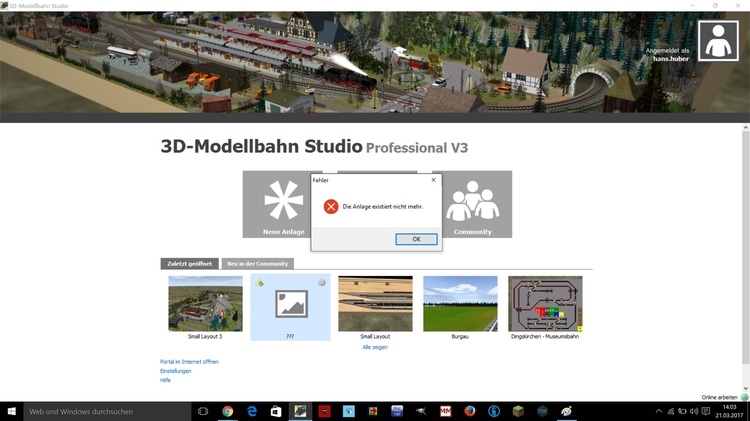Open the Neue Anlage tile

click(276, 204)
